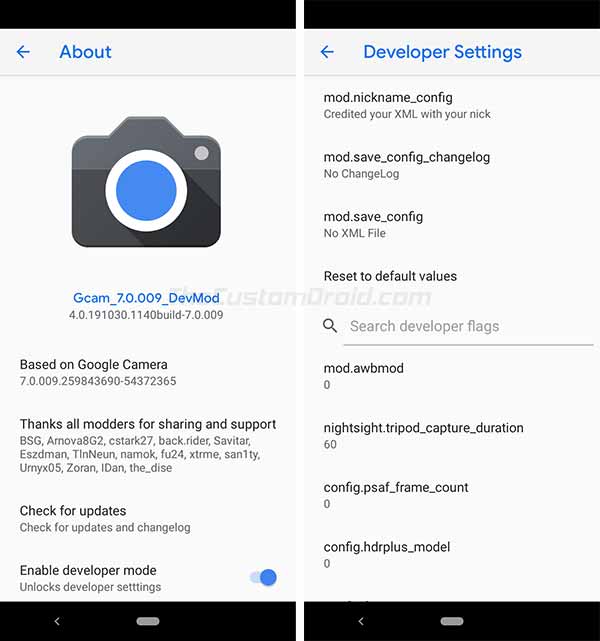The height and width of the screenshot is (641, 600).
Task: Open Thanks all modders credits entry
Action: pyautogui.click(x=148, y=445)
